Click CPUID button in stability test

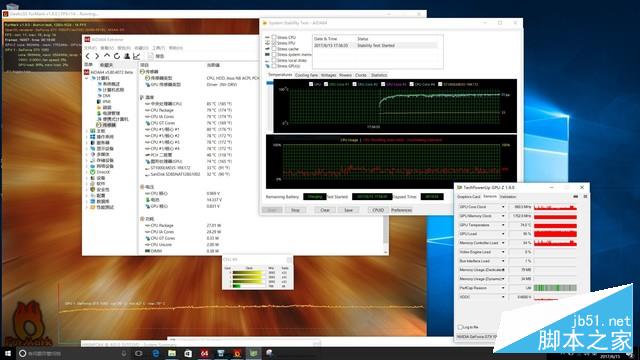tap(378, 210)
